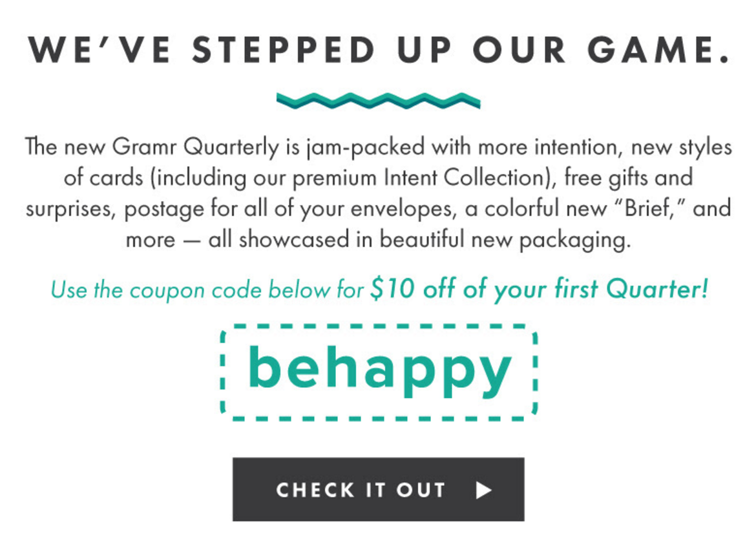
Task: Click the word "surprises," in the paragraph
Action: (x=71, y=209)
